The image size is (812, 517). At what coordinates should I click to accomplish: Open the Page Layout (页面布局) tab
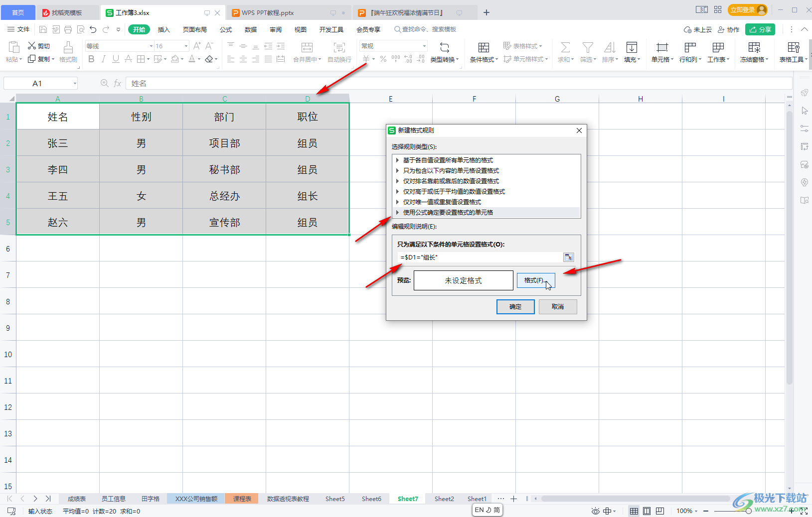click(x=195, y=29)
